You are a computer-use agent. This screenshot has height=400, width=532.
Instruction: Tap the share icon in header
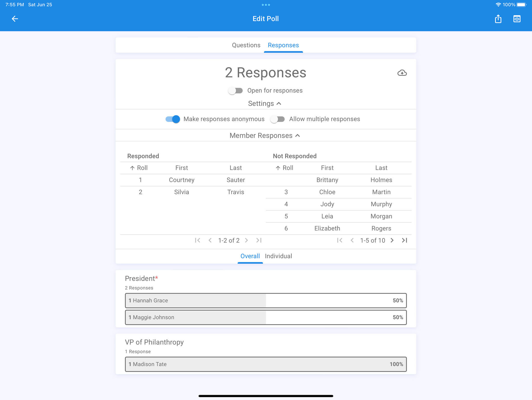[x=498, y=19]
